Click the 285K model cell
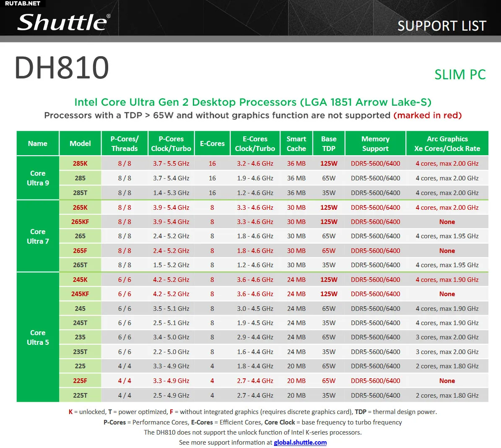The height and width of the screenshot is (448, 501). point(80,164)
